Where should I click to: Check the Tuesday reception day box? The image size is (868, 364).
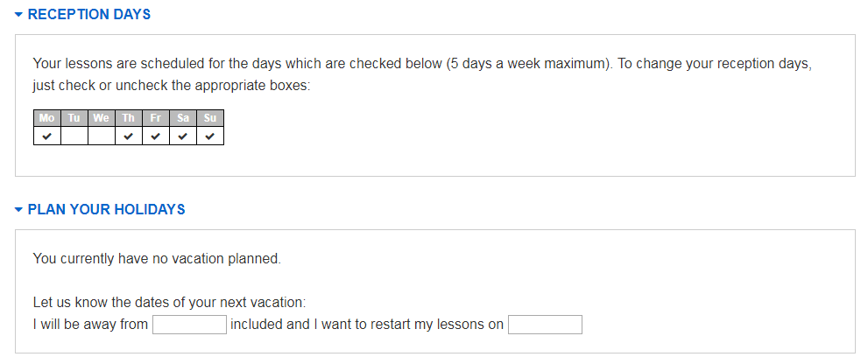(x=74, y=136)
